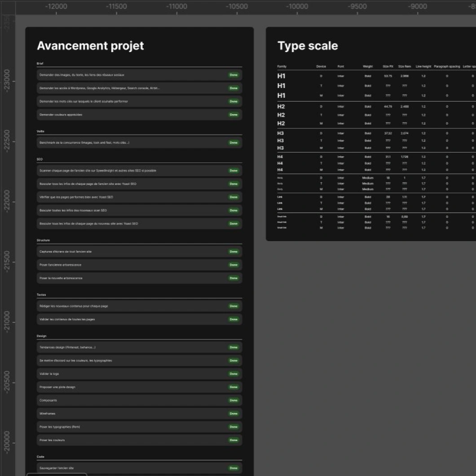Click Done badge next to 'Composants'
The width and height of the screenshot is (476, 476).
(x=234, y=400)
